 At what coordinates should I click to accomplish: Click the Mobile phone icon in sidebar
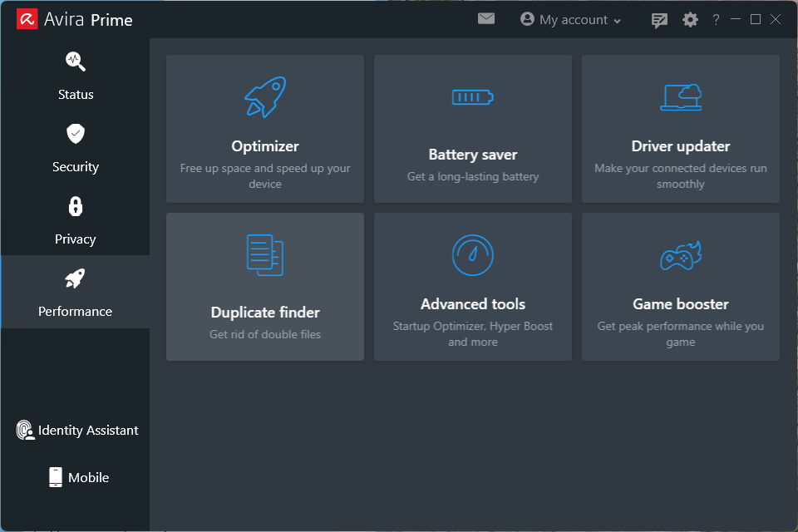tap(56, 477)
